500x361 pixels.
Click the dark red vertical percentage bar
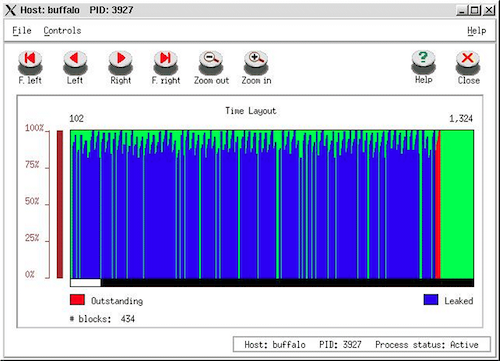[60, 204]
